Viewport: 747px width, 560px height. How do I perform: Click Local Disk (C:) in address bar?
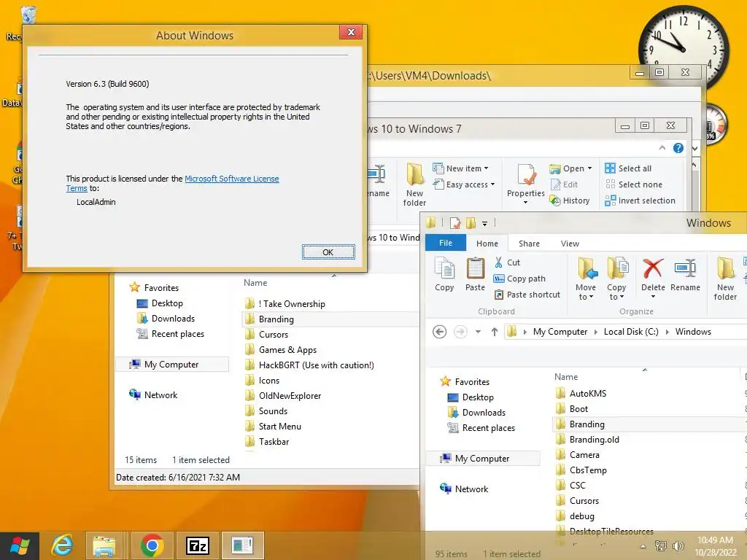pyautogui.click(x=631, y=332)
